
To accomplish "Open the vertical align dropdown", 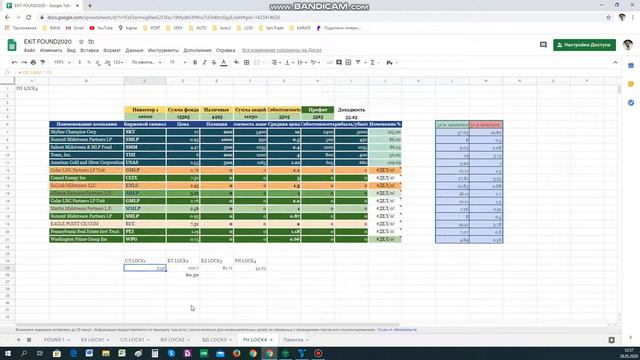I will pyautogui.click(x=288, y=62).
